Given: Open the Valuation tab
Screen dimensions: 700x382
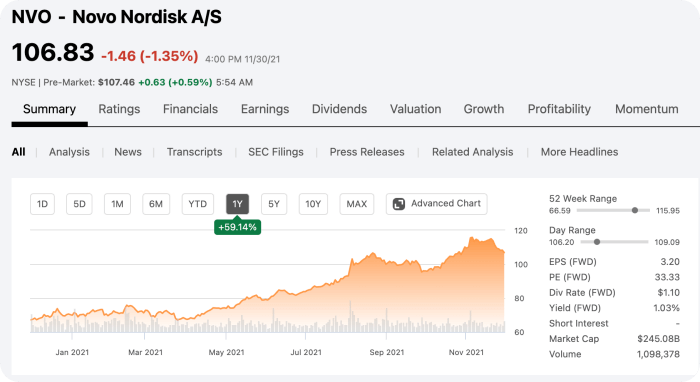Looking at the screenshot, I should [416, 109].
